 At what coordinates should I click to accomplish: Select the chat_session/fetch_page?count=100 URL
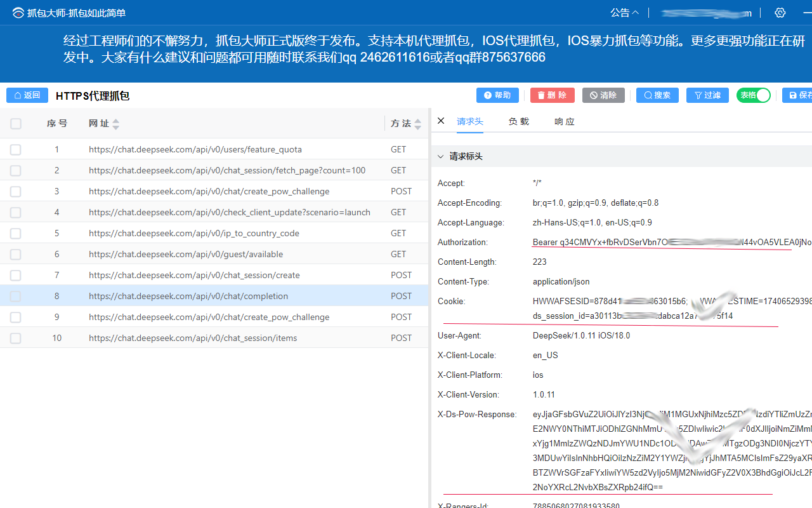[227, 170]
